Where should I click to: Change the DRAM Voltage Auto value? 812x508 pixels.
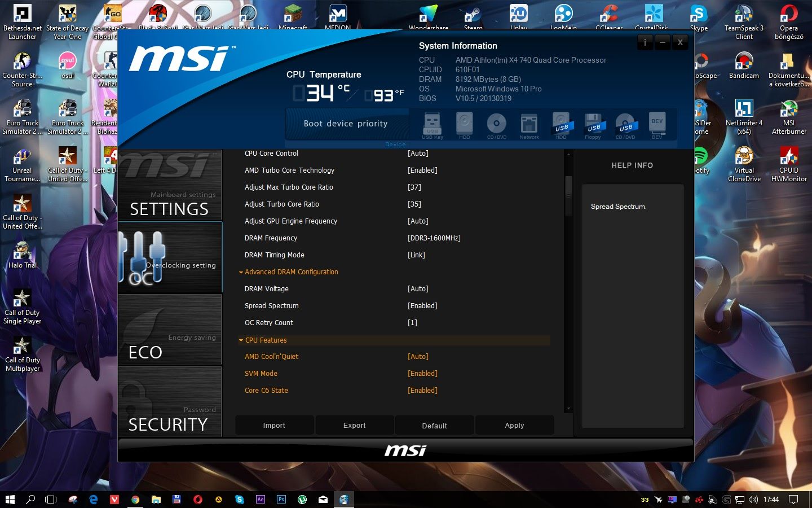(418, 289)
